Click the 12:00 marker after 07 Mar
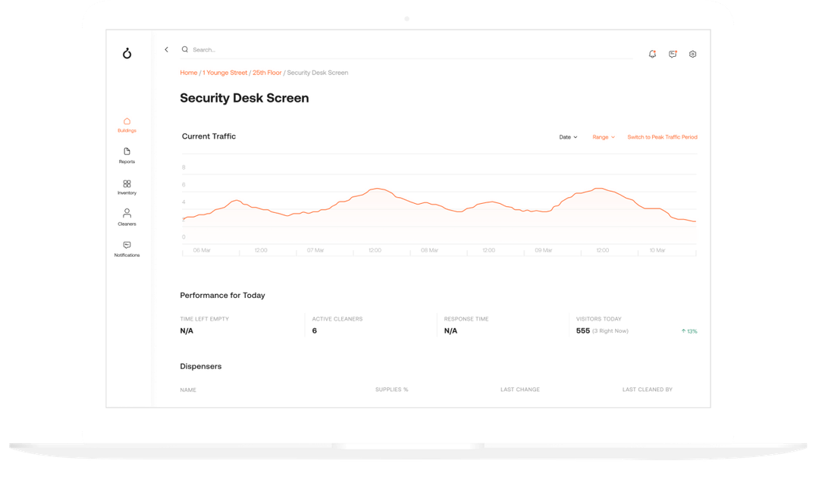Viewport: 819px width, 504px height. (375, 250)
